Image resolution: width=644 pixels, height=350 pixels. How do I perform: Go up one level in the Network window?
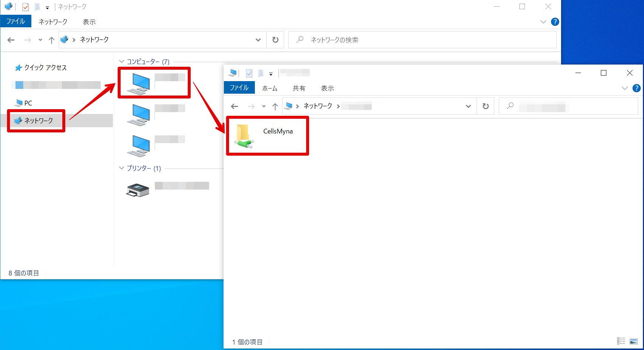pos(52,40)
